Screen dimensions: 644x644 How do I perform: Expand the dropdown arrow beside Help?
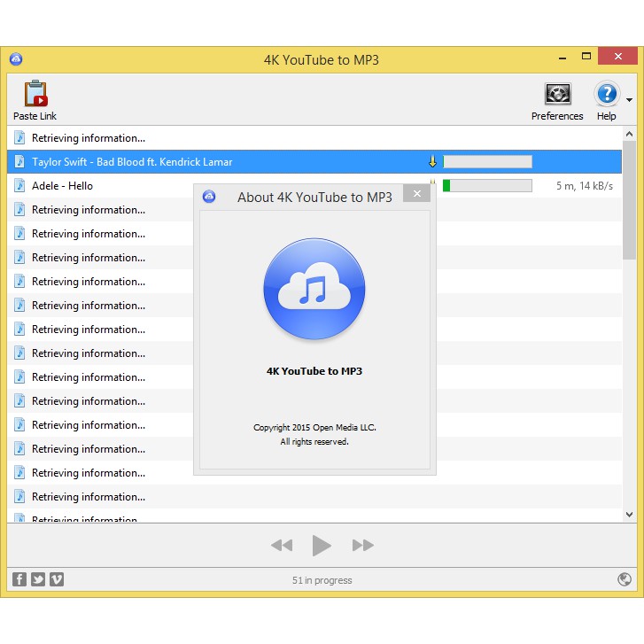click(629, 100)
